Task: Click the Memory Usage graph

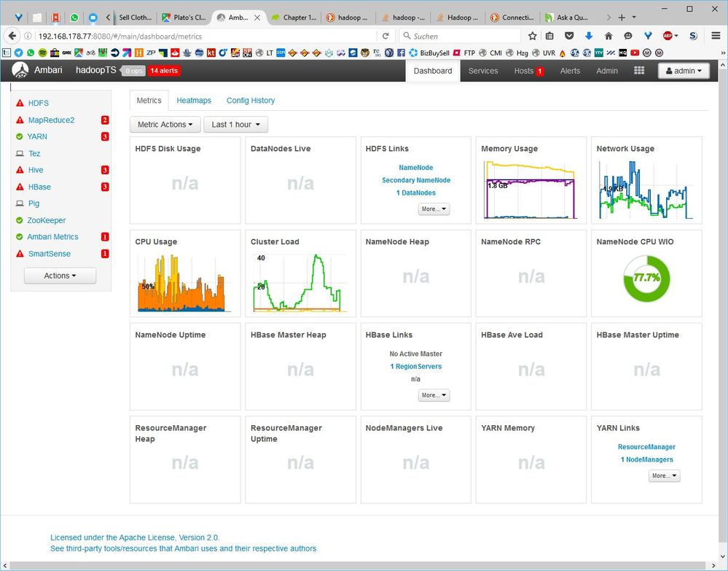Action: (x=530, y=190)
